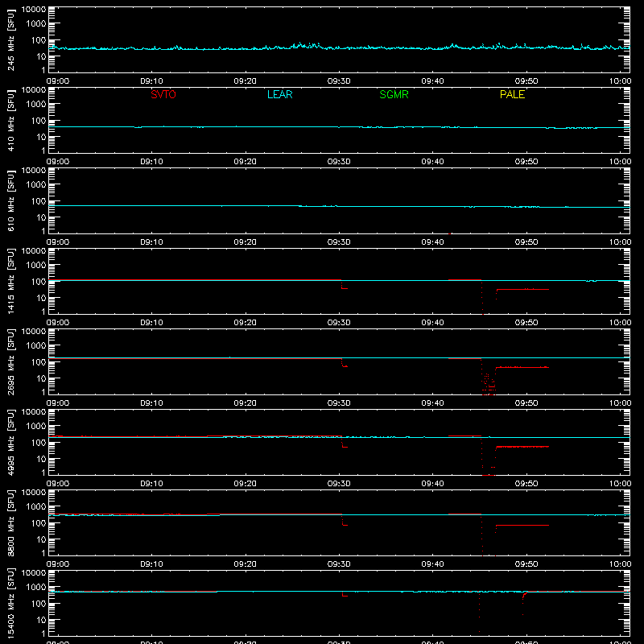Image resolution: width=644 pixels, height=644 pixels.
Task: Click the 10 tick label on 1415 MHz panel
Action: click(x=41, y=298)
